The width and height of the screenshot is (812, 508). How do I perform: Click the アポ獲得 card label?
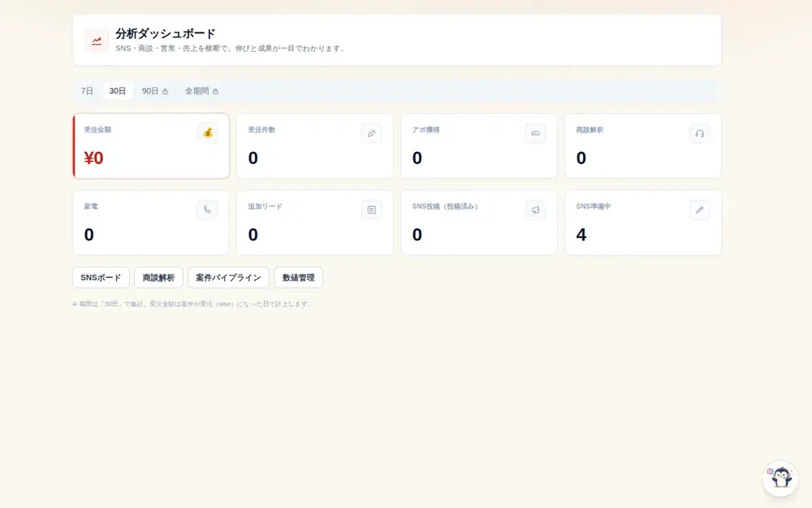coord(425,129)
